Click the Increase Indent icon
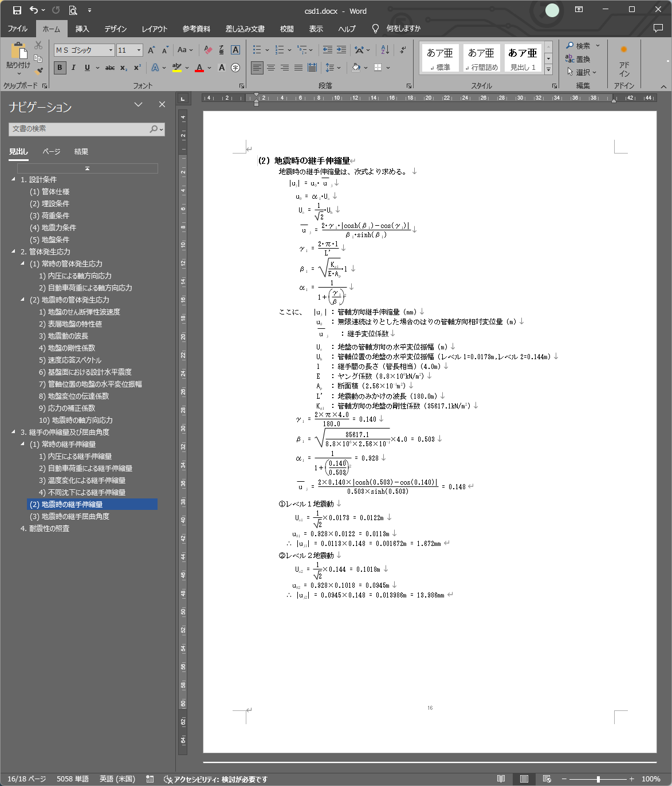 pyautogui.click(x=341, y=50)
